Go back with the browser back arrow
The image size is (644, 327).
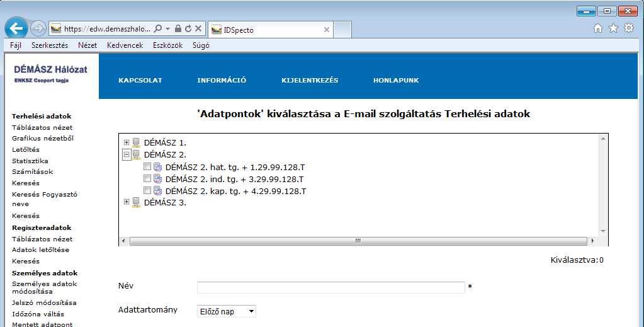tap(16, 28)
